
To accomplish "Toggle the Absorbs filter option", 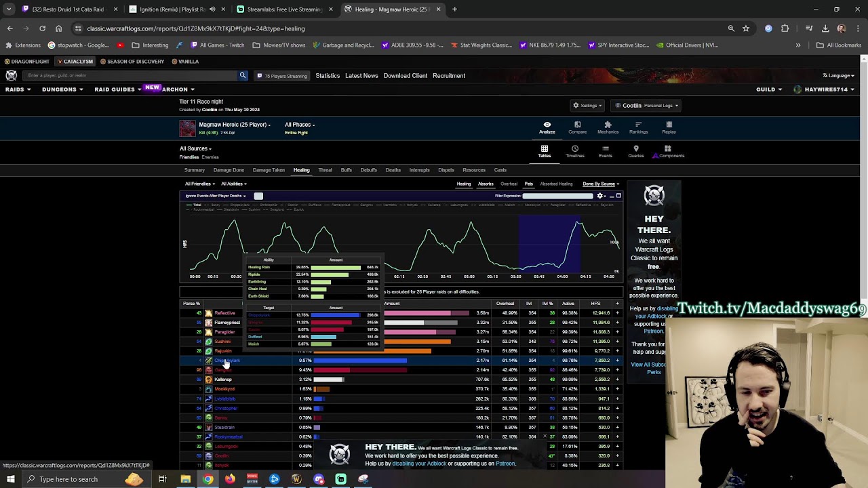I will click(486, 184).
